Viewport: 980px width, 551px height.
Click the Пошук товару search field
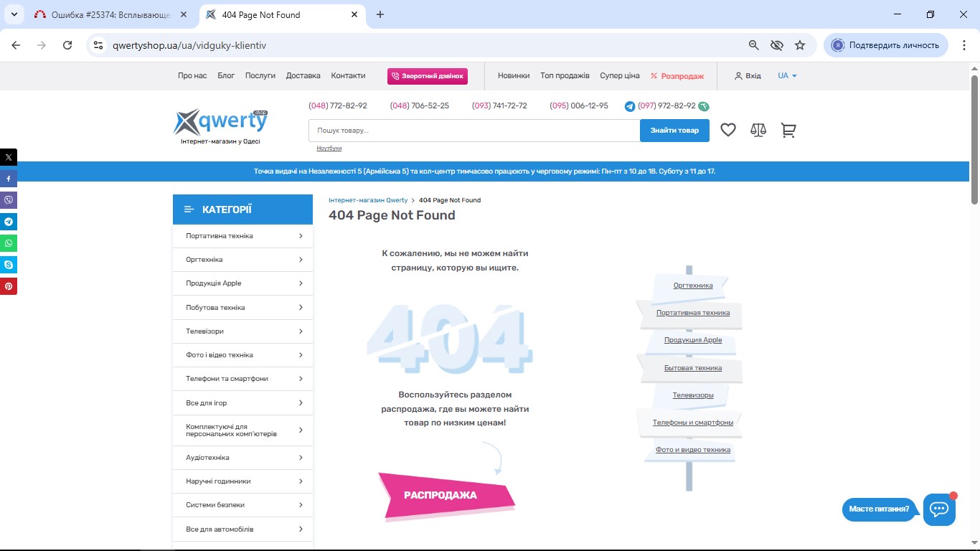473,131
